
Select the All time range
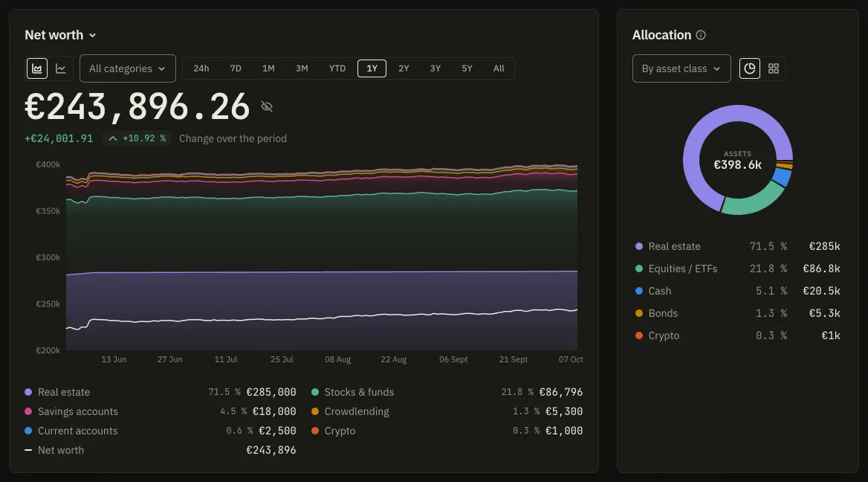click(499, 68)
